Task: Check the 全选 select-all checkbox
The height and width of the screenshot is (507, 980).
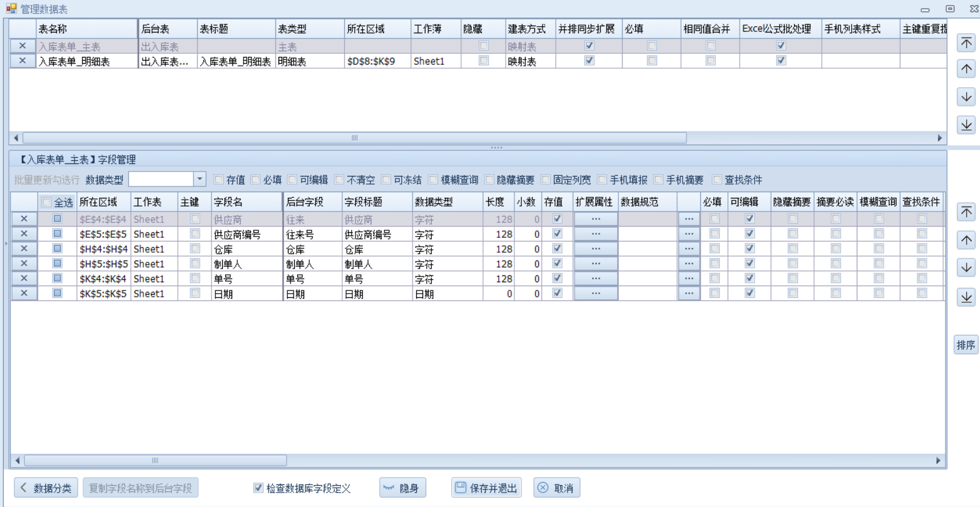Action: (46, 202)
